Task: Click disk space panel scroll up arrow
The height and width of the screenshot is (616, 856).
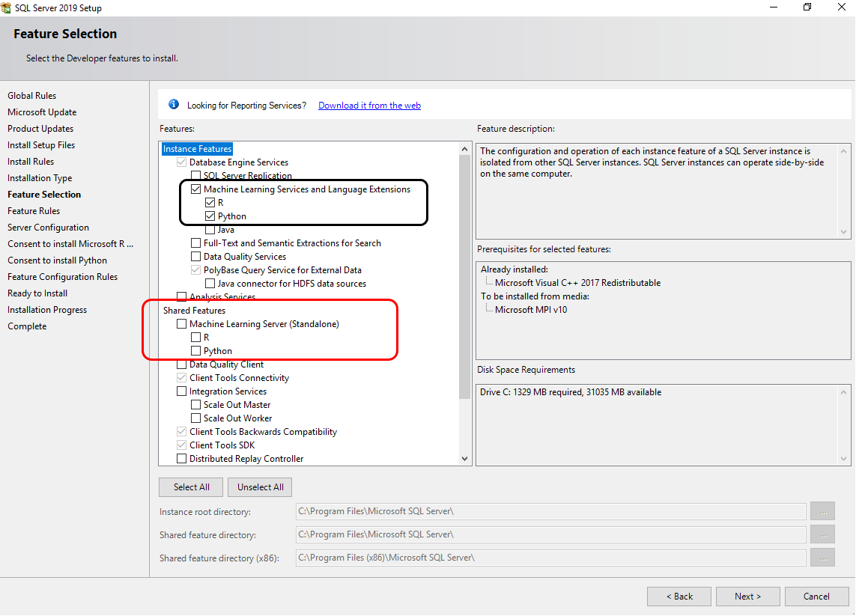Action: [844, 392]
